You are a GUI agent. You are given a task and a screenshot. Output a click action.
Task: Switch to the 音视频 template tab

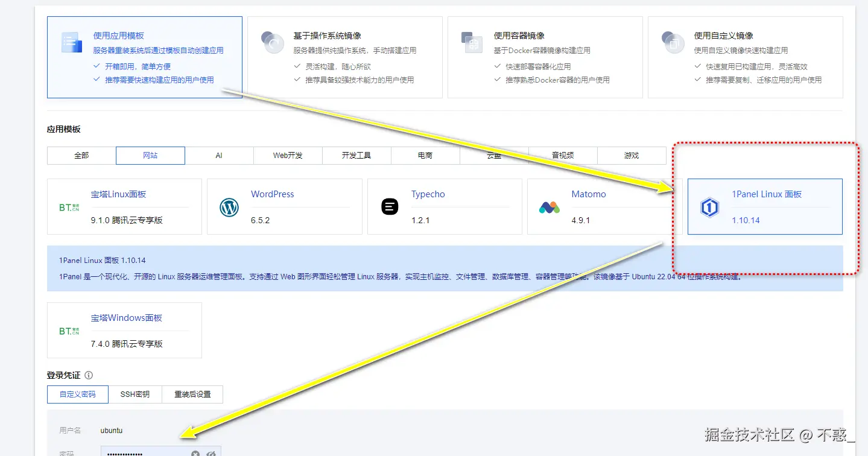click(x=563, y=156)
